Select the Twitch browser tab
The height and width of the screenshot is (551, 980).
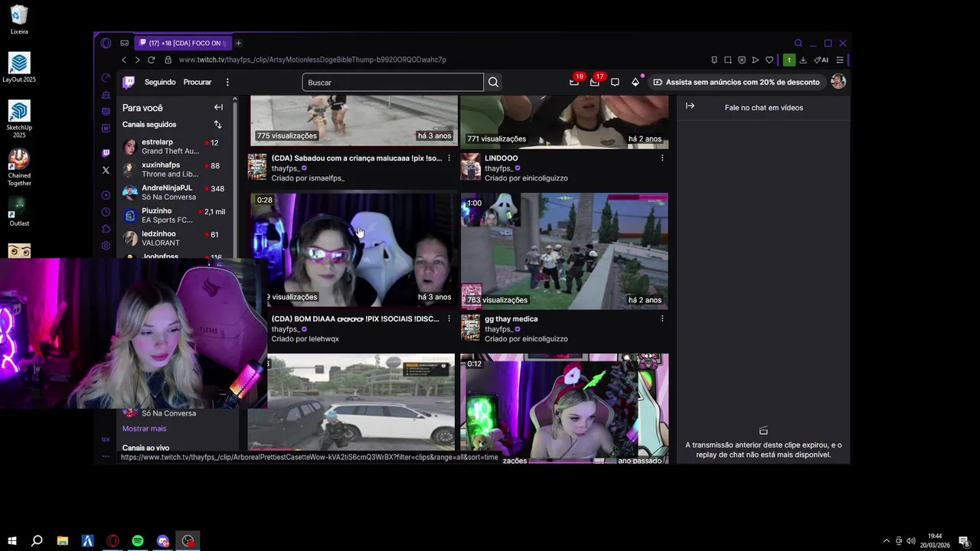click(x=183, y=43)
